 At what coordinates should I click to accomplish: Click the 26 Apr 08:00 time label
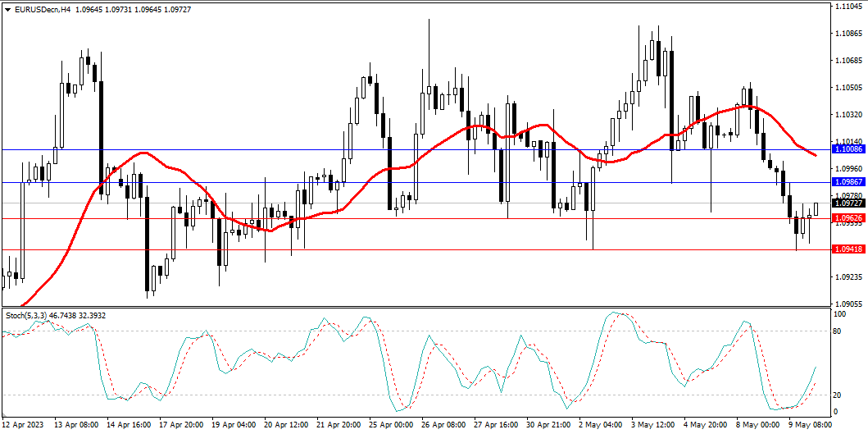tap(444, 425)
